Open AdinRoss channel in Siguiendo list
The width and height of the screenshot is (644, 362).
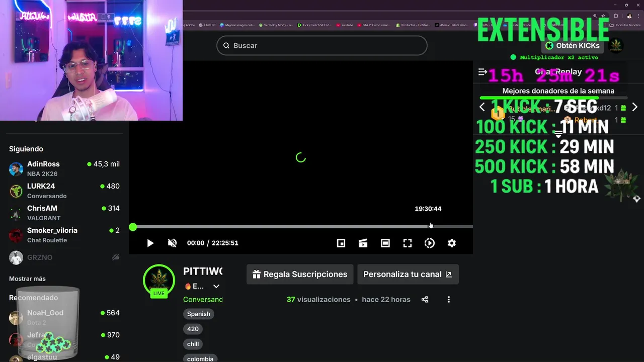(x=64, y=169)
